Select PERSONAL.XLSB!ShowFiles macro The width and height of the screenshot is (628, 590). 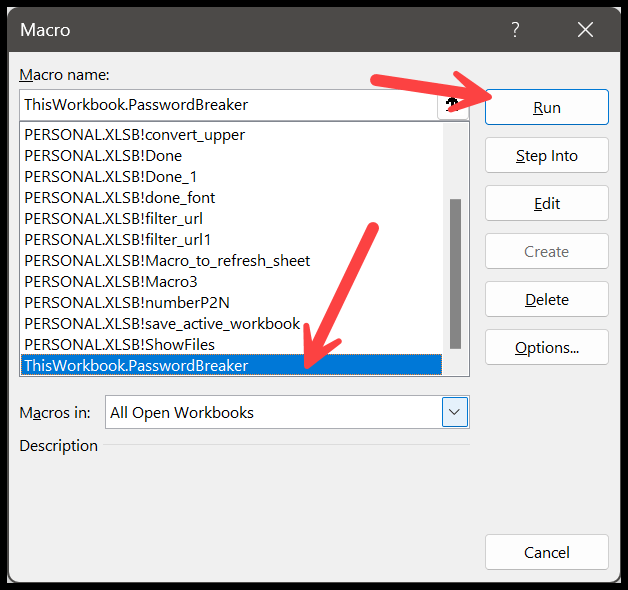[x=231, y=344]
